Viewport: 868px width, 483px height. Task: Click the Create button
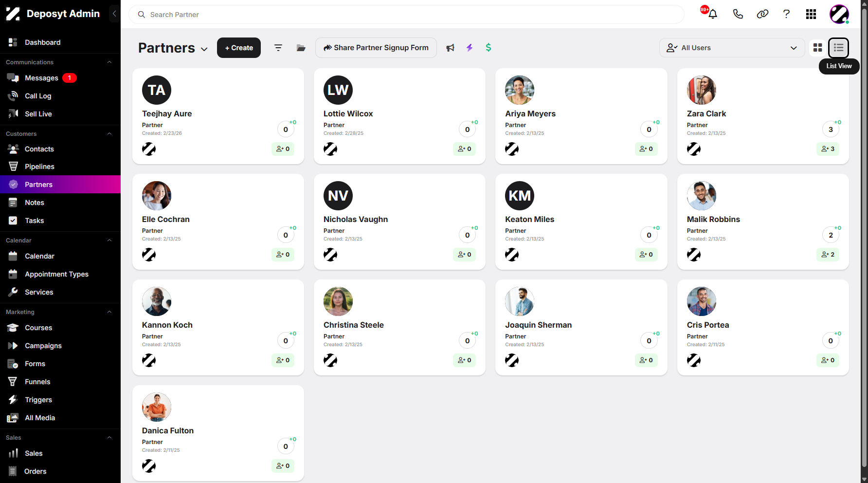pyautogui.click(x=239, y=48)
